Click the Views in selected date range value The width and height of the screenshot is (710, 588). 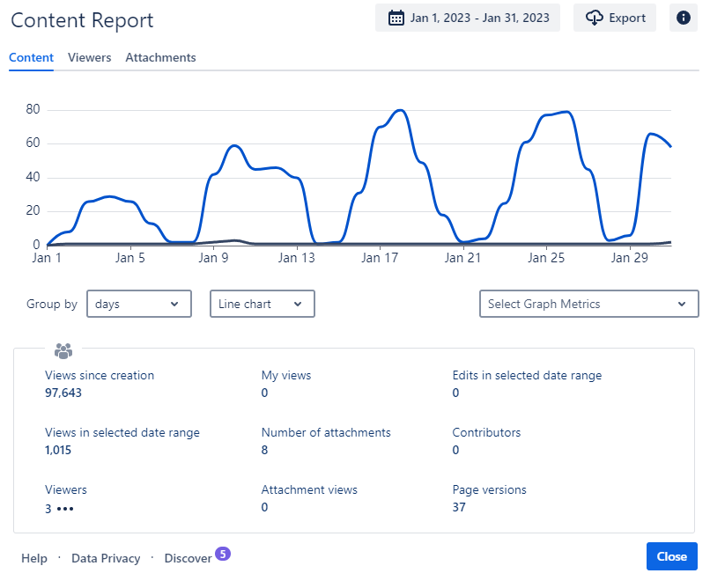58,450
